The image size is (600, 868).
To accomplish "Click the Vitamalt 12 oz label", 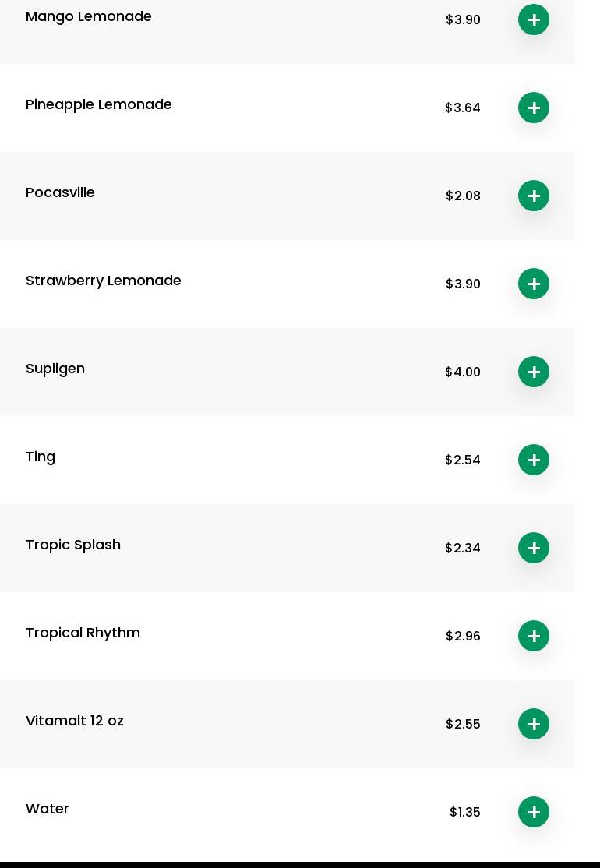I will tap(75, 721).
